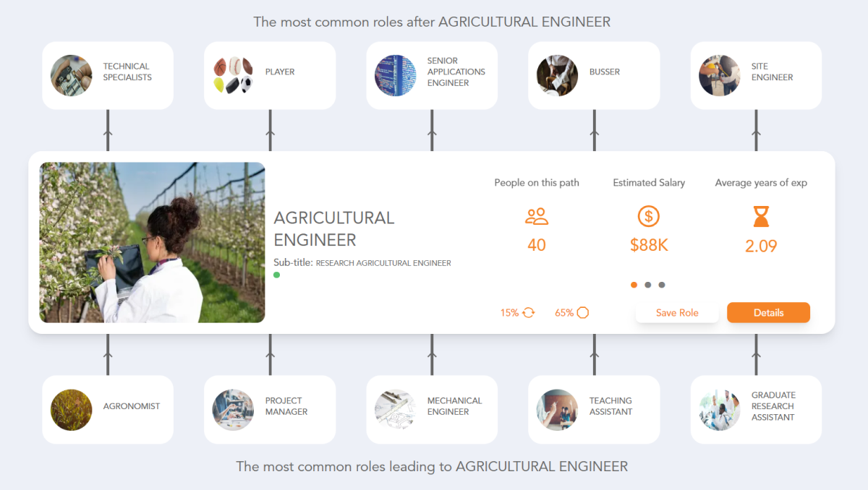Click the dollar sign Estimated Salary icon
This screenshot has width=868, height=490.
point(648,216)
